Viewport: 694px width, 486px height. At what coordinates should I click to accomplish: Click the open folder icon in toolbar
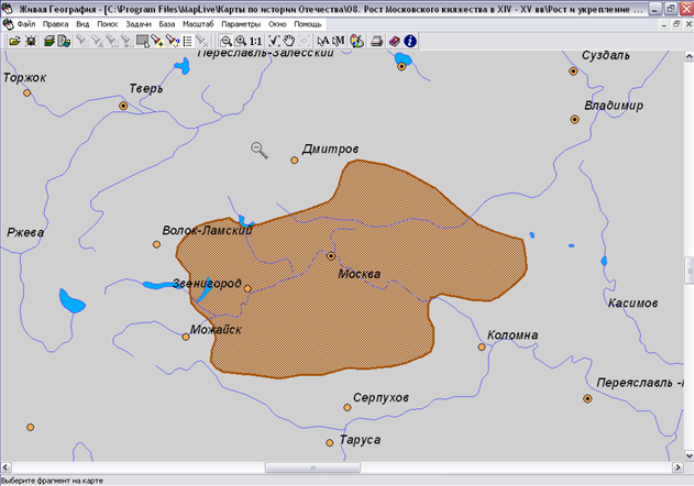tap(15, 41)
